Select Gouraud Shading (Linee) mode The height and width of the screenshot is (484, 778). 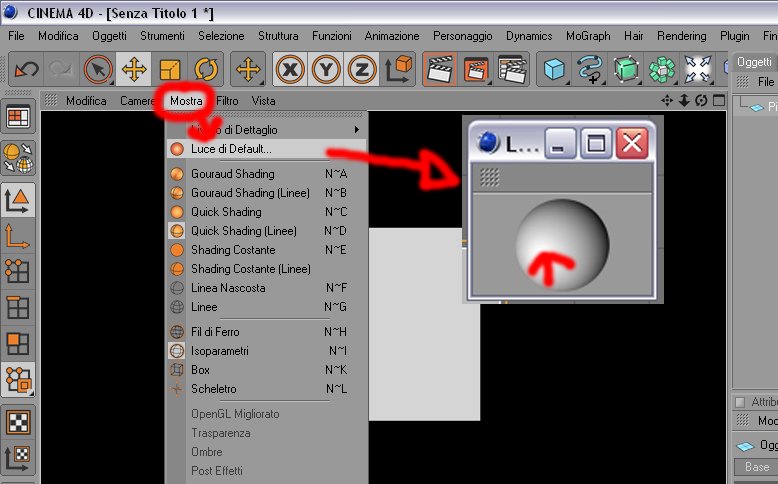pos(267,193)
